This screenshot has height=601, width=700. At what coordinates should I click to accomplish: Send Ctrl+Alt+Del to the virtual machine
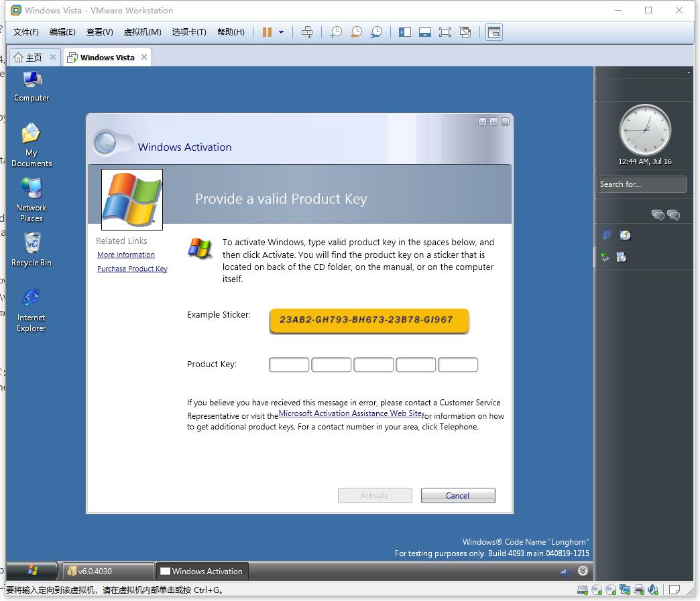click(307, 32)
